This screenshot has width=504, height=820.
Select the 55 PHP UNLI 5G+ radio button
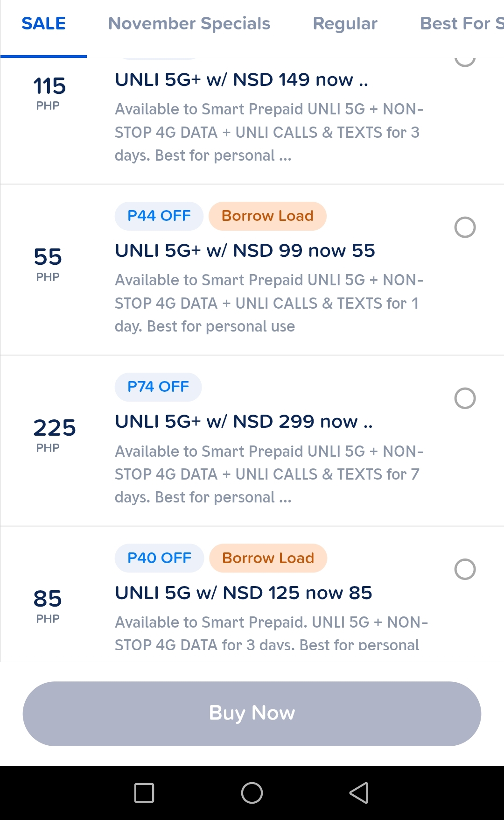click(x=465, y=227)
